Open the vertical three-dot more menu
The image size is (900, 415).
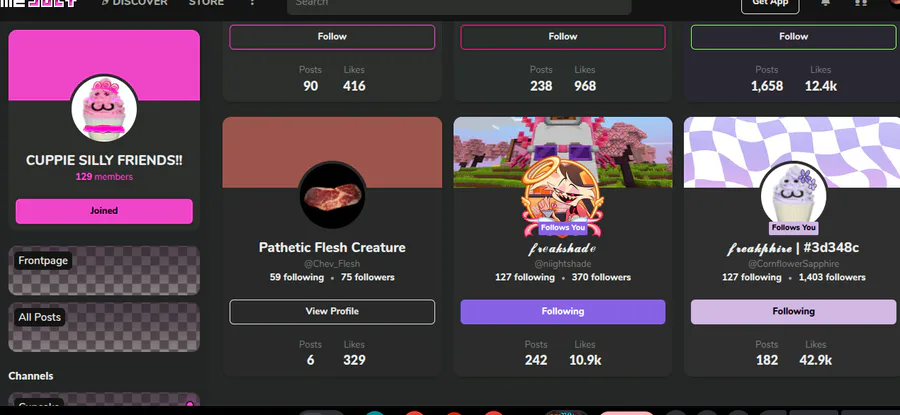pos(251,3)
